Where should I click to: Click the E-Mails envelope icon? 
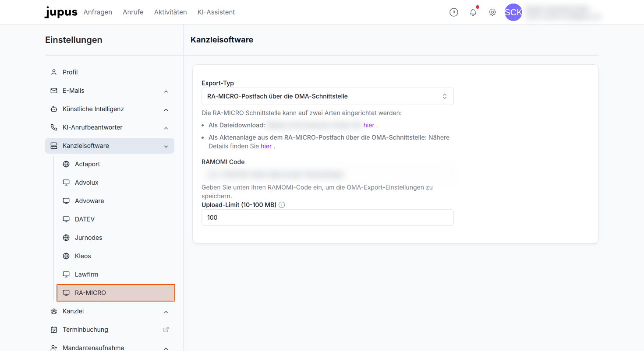54,91
